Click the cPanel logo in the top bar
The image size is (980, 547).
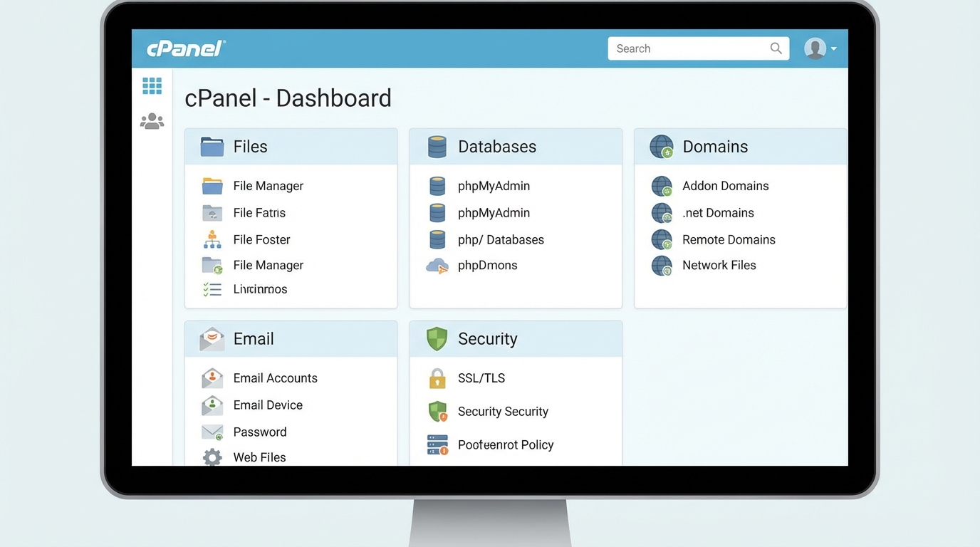pyautogui.click(x=184, y=48)
